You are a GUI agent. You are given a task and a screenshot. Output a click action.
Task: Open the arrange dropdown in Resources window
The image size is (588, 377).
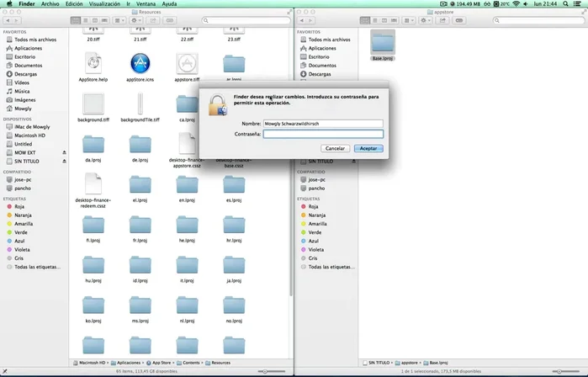119,21
